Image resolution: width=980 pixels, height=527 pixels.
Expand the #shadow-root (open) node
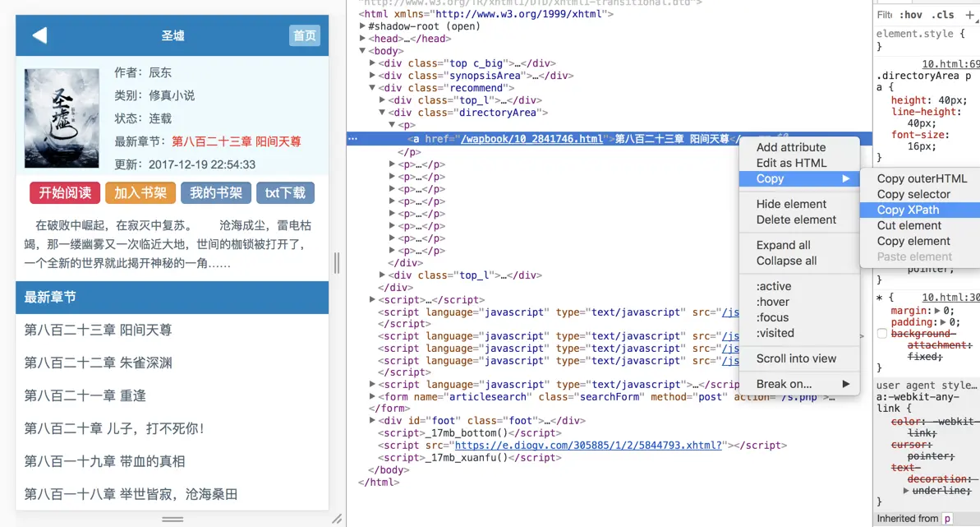[362, 26]
